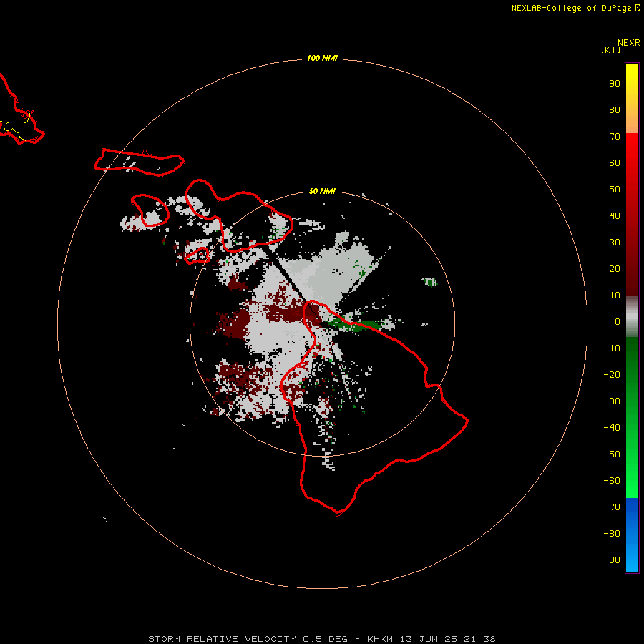Select the -20 value on the velocity scale
The image size is (644, 644).
click(x=612, y=374)
